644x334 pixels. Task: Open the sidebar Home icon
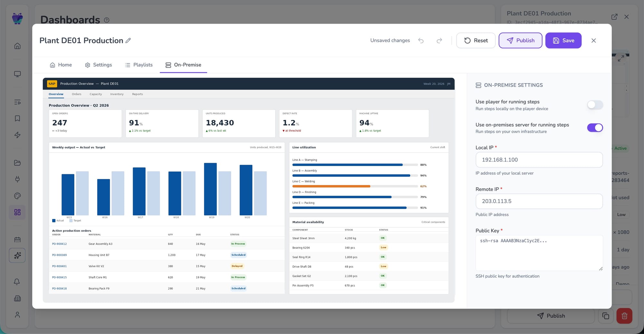[17, 46]
